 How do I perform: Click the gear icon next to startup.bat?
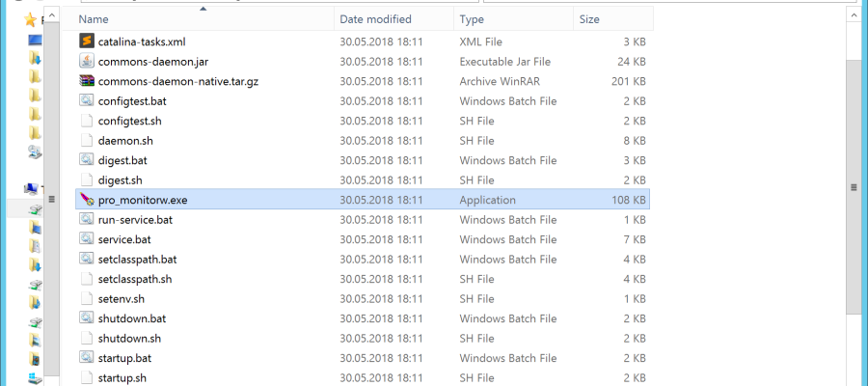[87, 358]
